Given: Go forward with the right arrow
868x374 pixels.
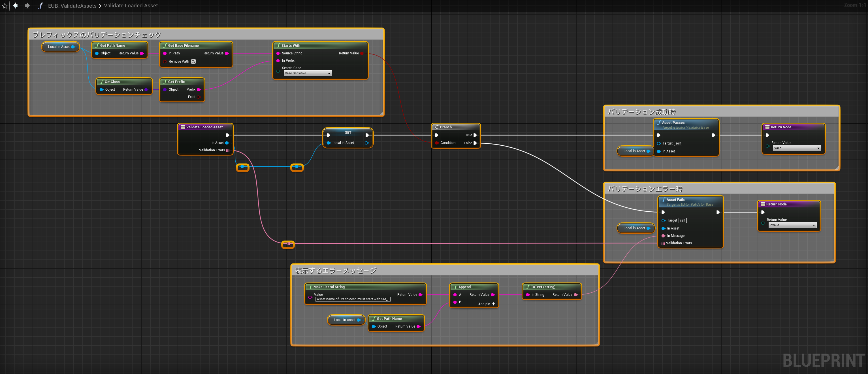Looking at the screenshot, I should pos(27,5).
